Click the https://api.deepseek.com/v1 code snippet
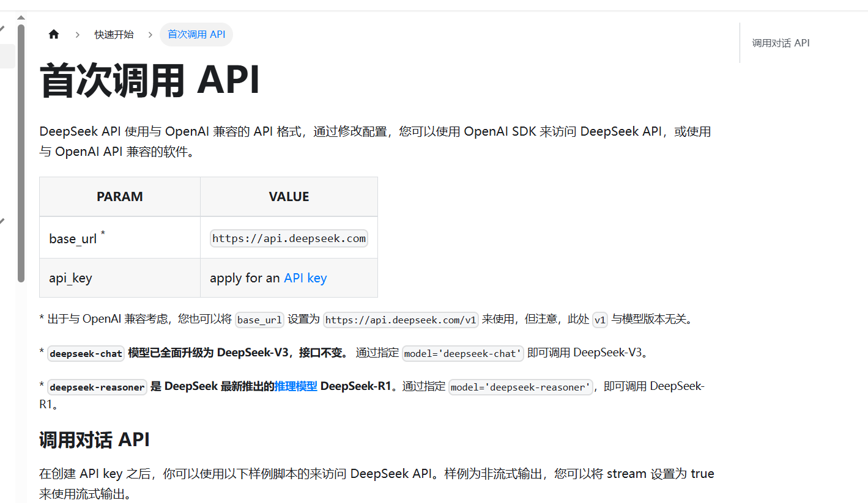Image resolution: width=868 pixels, height=503 pixels. 401,320
